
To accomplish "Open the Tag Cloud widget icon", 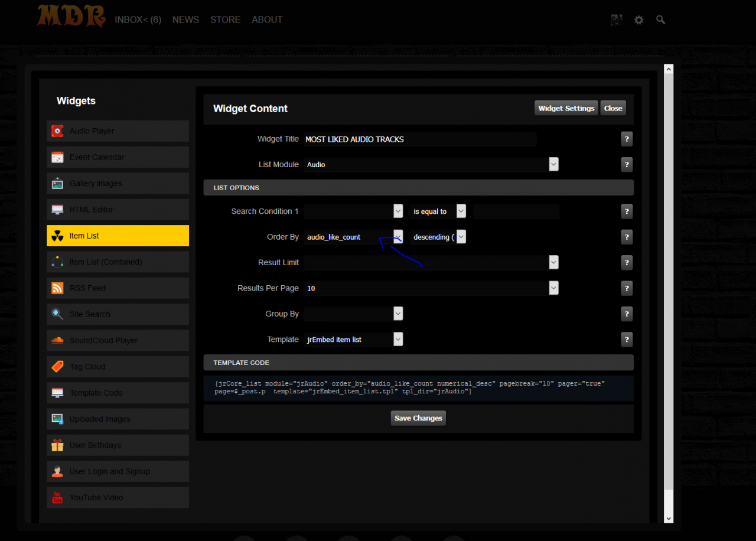I will 57,367.
